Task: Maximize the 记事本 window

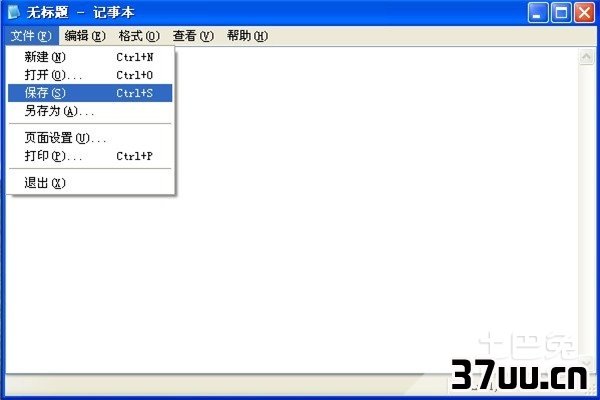Action: (561, 13)
